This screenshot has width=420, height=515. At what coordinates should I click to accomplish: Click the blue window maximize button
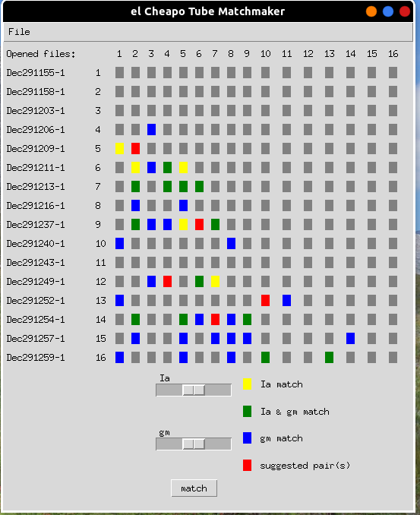388,11
